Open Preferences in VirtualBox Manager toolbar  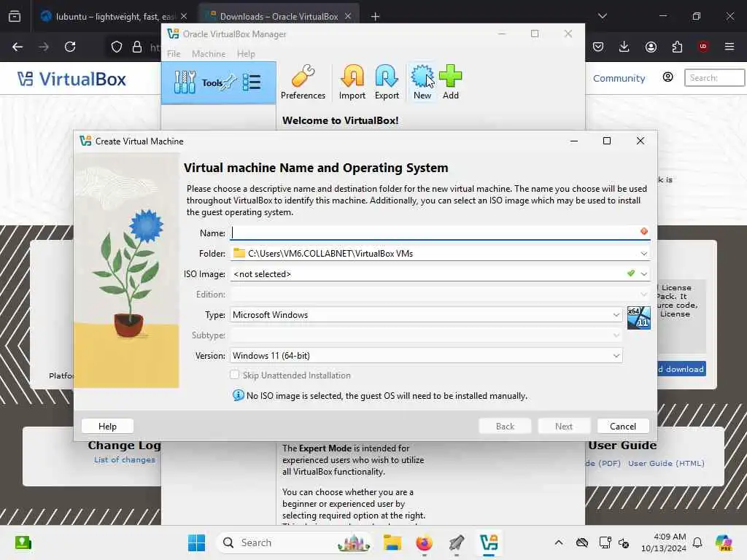[303, 82]
